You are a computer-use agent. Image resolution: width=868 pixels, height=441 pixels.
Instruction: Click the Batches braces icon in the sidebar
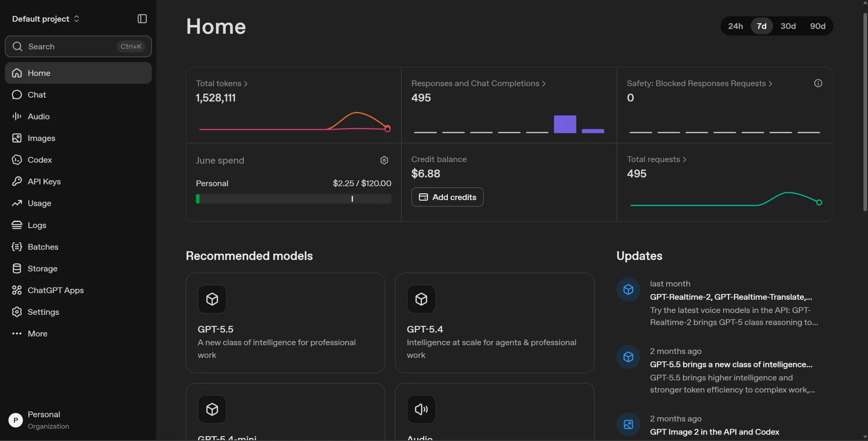pos(17,247)
